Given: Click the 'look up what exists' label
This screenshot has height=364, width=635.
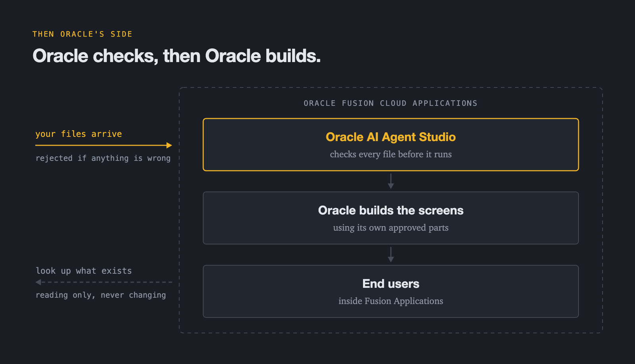Looking at the screenshot, I should pyautogui.click(x=84, y=271).
